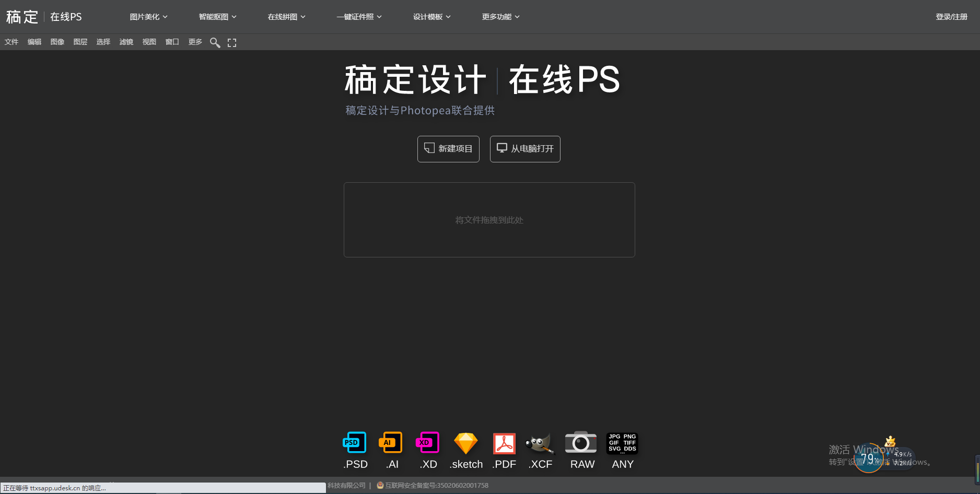The image size is (980, 494).
Task: Click the RAW camera icon
Action: coord(581,443)
